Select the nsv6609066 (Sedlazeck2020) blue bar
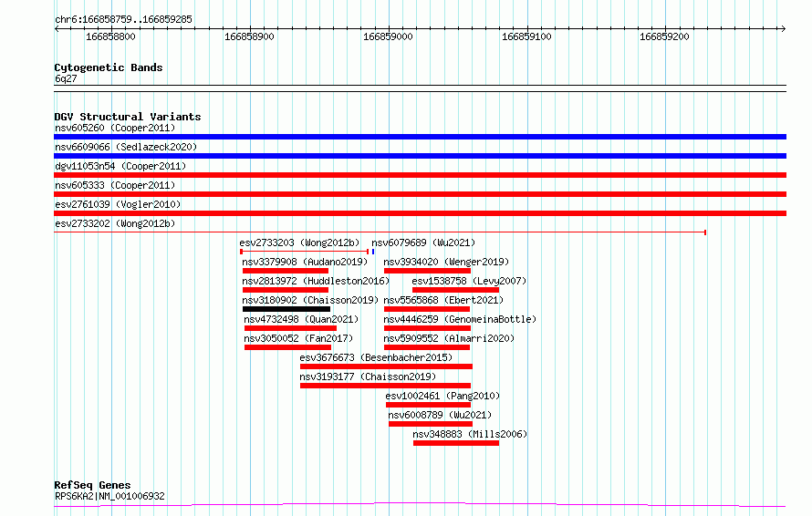This screenshot has width=812, height=516. click(420, 156)
